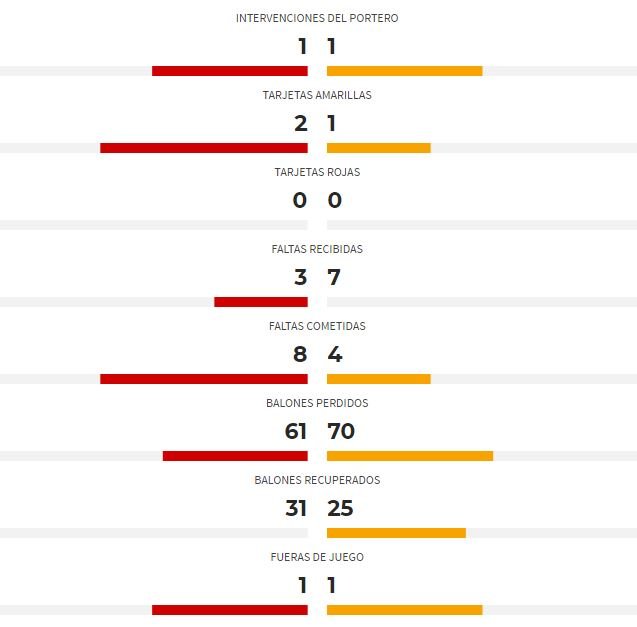Select the orange goalkeeper saves bar
637x627 pixels.
tap(405, 71)
